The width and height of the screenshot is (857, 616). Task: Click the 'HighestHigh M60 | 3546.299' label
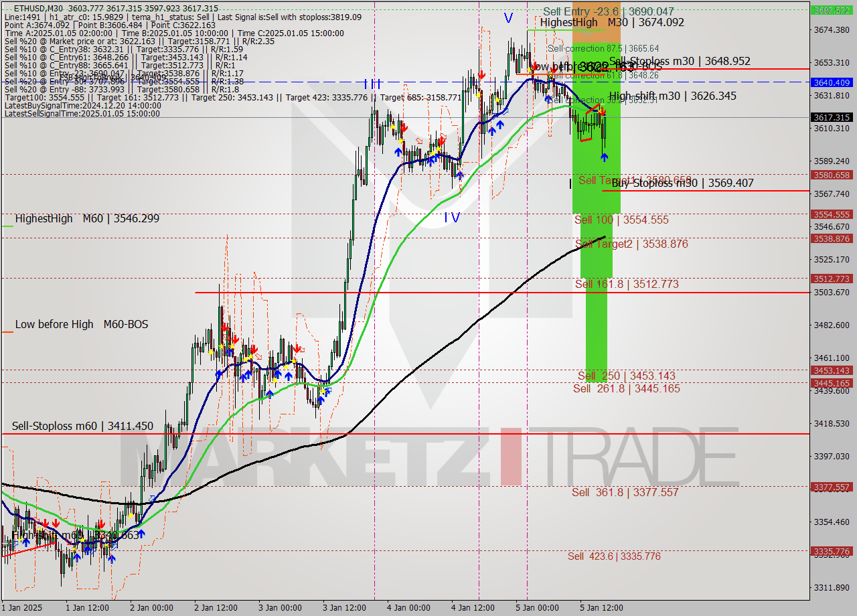coord(87,218)
